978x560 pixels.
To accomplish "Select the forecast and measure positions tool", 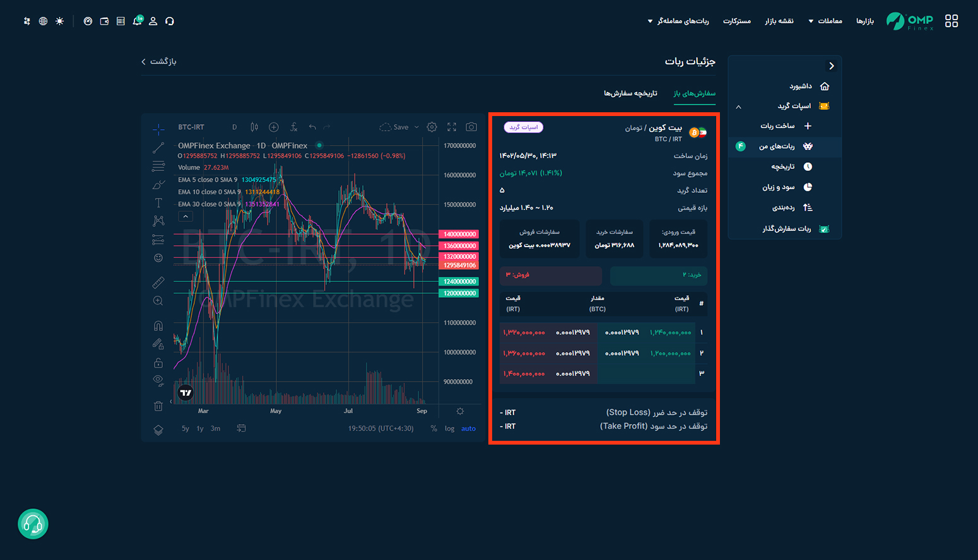I will [x=158, y=240].
